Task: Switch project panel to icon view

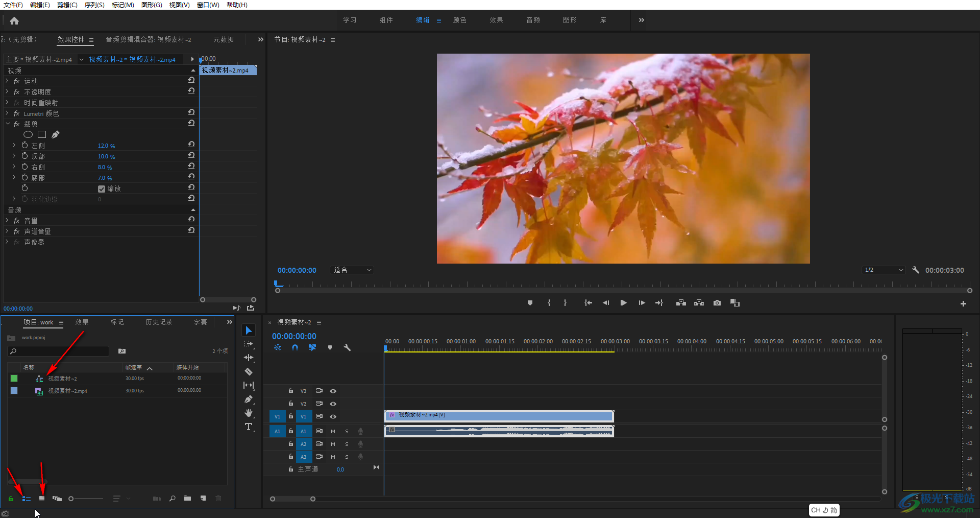Action: (x=42, y=499)
